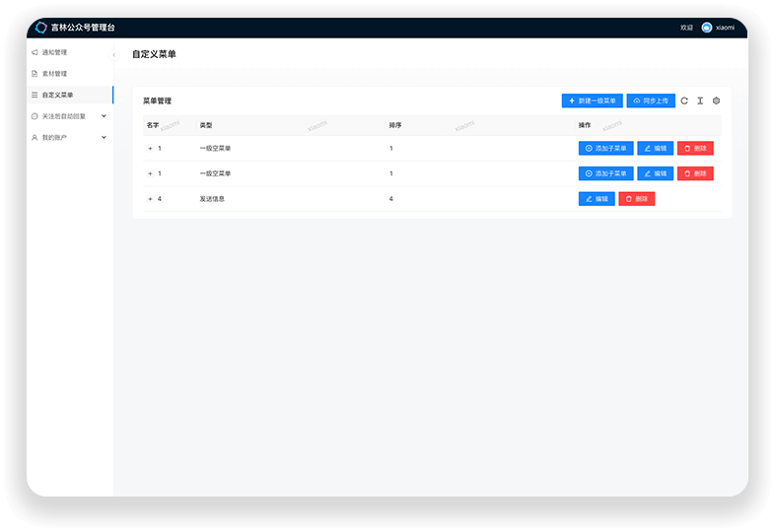Click the 菜单管理 card title
This screenshot has width=775, height=532.
tap(157, 100)
